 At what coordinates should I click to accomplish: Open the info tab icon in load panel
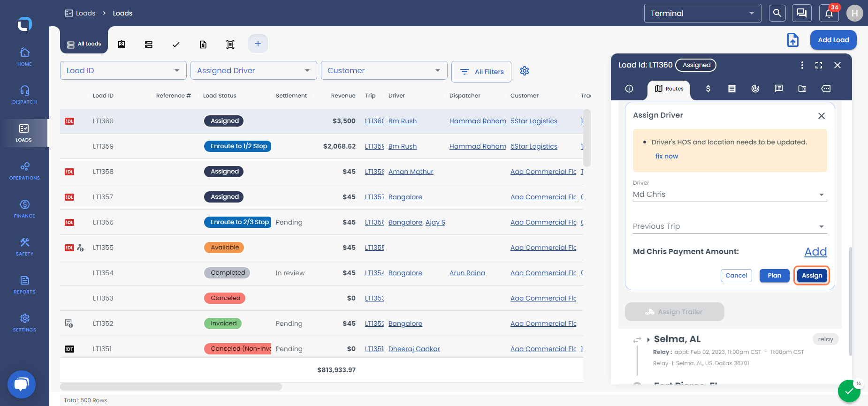pyautogui.click(x=630, y=89)
